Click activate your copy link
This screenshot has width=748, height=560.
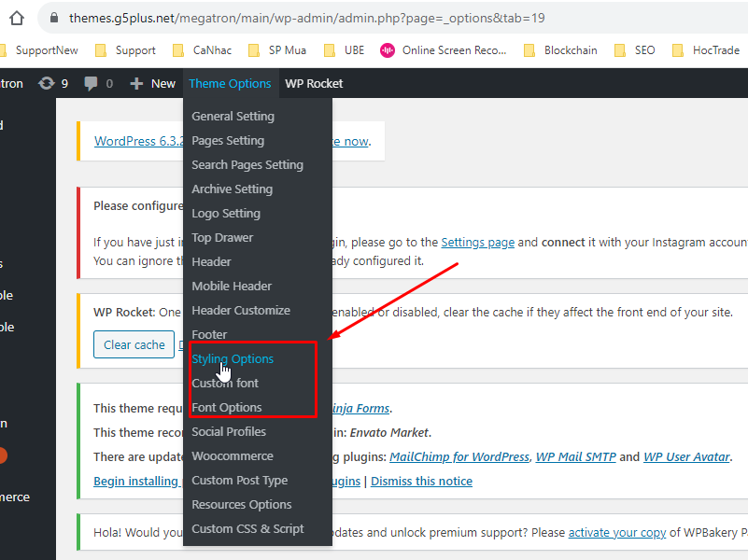pyautogui.click(x=617, y=532)
